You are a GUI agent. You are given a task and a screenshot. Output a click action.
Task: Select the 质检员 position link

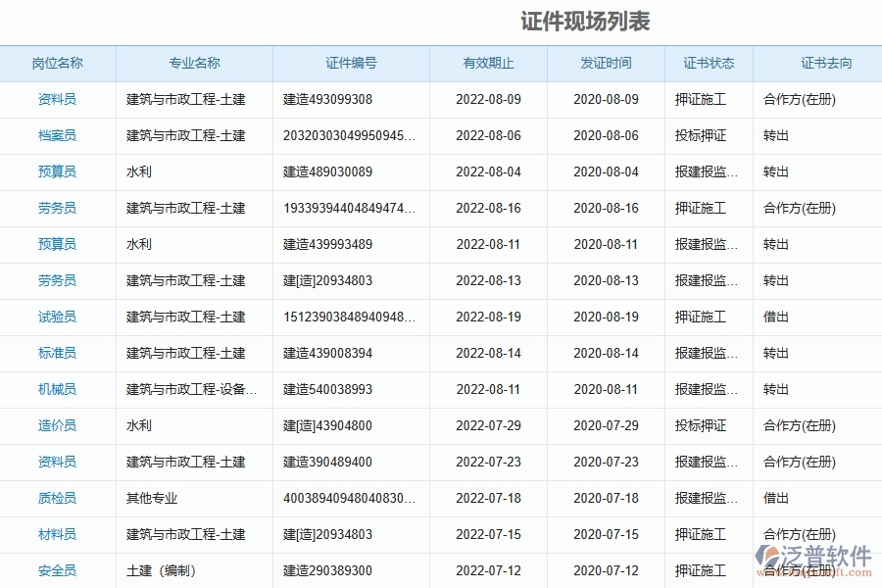(56, 498)
